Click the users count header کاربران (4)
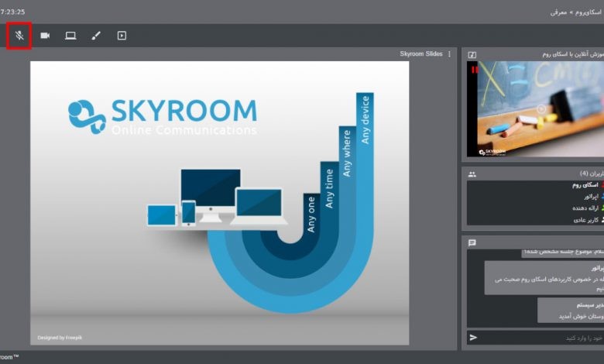Image resolution: width=604 pixels, height=364 pixels. (592, 173)
